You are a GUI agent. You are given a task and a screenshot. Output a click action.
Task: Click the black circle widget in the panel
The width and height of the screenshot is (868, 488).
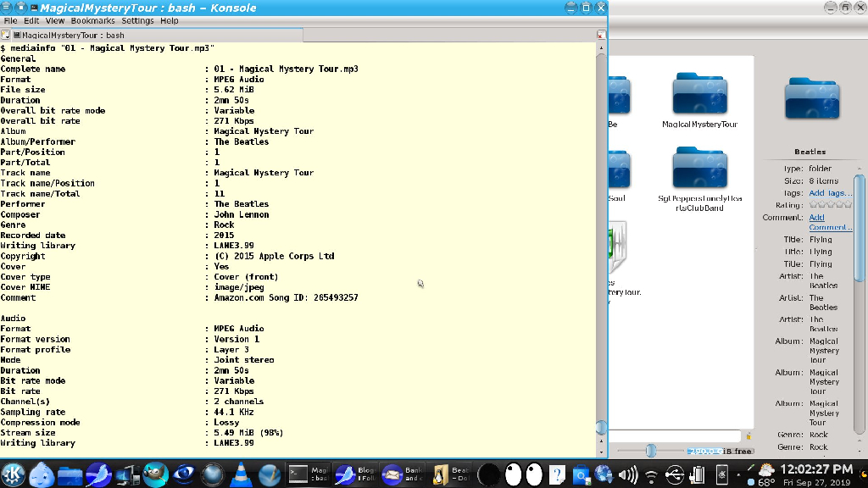point(488,474)
